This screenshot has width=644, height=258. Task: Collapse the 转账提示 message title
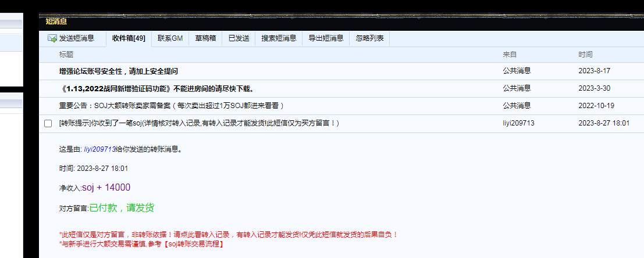pos(199,123)
